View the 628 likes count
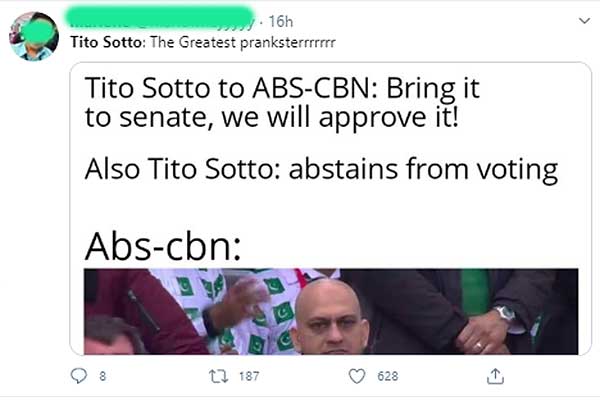The height and width of the screenshot is (401, 600). [388, 376]
